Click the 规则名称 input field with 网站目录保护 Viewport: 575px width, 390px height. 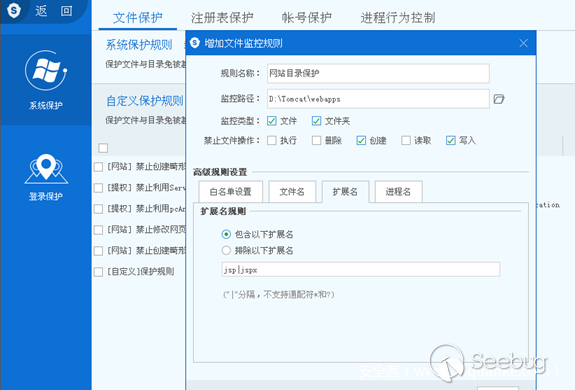[x=378, y=73]
